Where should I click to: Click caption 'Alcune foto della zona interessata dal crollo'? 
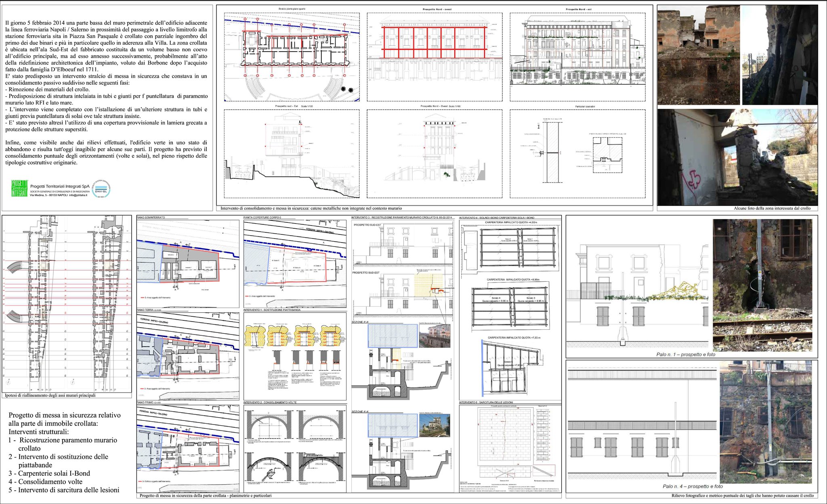coord(772,209)
